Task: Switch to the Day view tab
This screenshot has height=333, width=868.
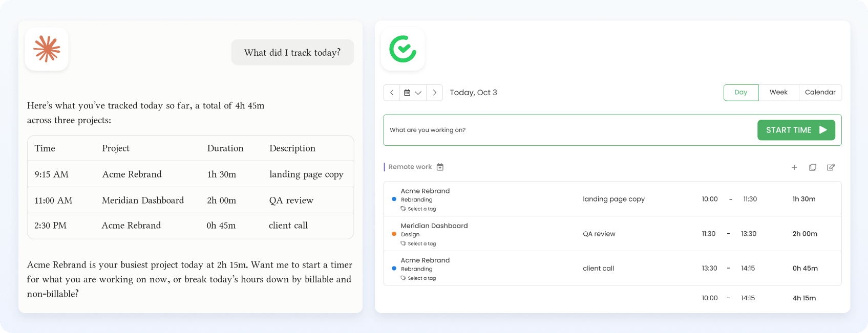Action: pos(741,93)
